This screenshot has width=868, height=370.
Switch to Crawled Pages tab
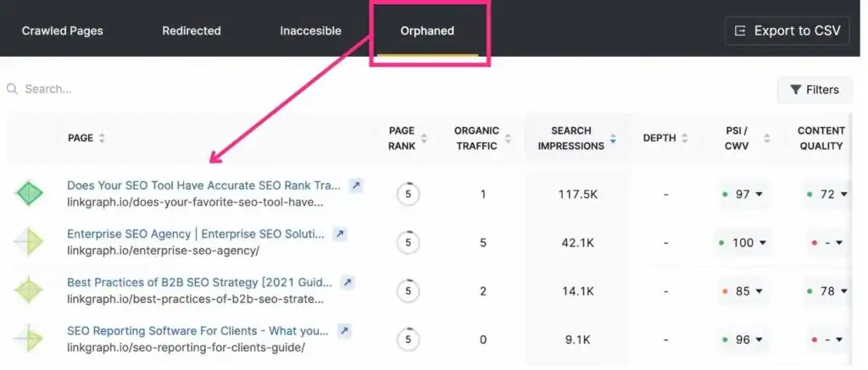click(x=63, y=31)
